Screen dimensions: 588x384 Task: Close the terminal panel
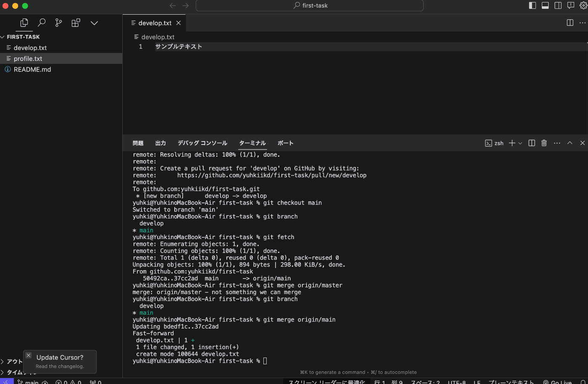(x=583, y=143)
